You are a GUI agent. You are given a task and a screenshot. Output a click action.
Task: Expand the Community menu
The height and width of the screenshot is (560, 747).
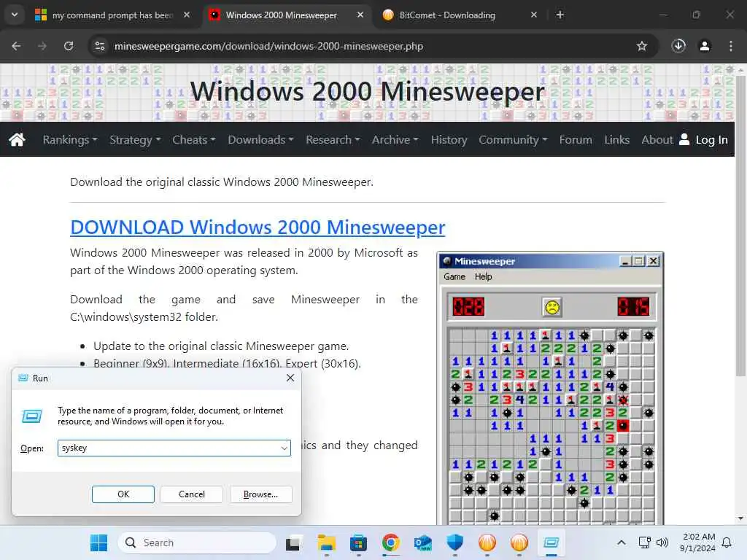tap(513, 139)
